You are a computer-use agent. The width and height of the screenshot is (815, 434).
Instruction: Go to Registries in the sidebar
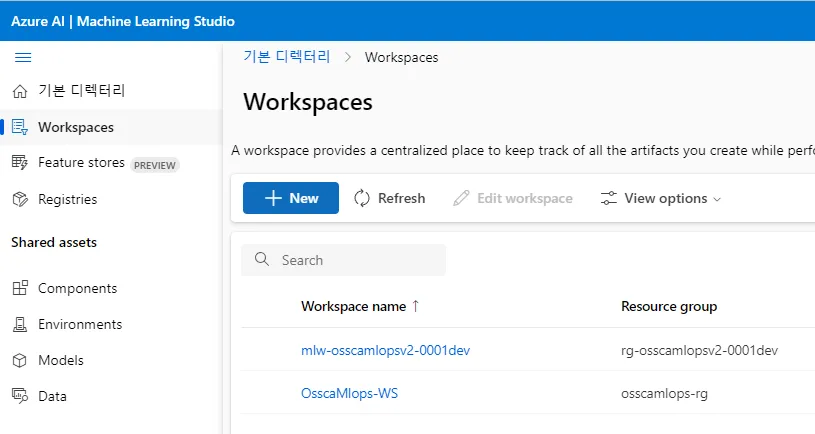tap(68, 199)
